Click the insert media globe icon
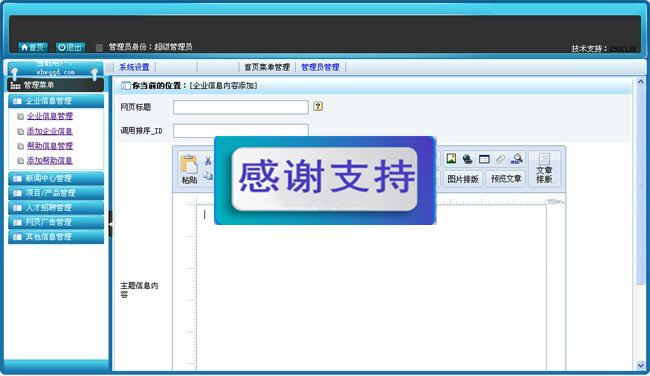Image resolution: width=650 pixels, height=376 pixels. point(467,159)
